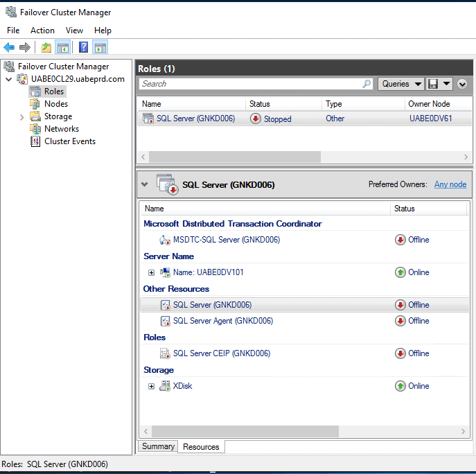Viewport: 476px width, 474px height.
Task: Select the SQL Server Agent (GNKD006) row text
Action: coord(223,321)
